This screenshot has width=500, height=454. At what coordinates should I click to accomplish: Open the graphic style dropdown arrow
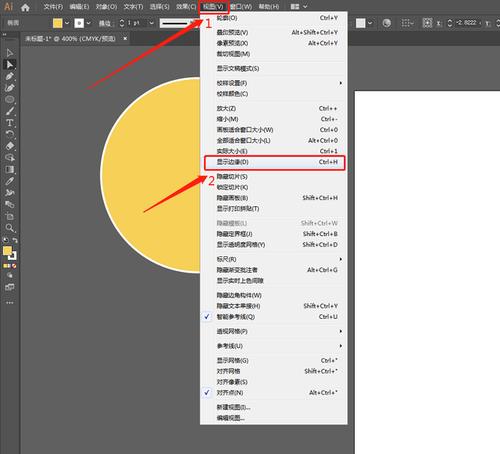pos(370,23)
